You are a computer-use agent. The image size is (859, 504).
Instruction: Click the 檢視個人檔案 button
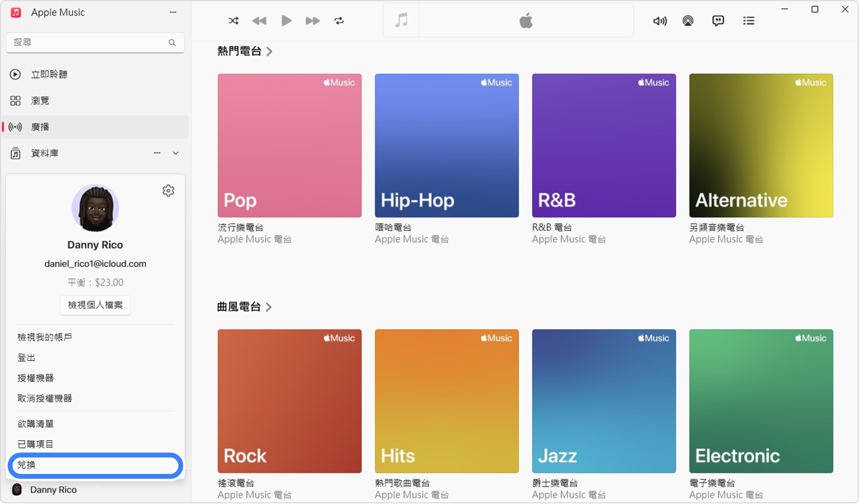coord(95,305)
